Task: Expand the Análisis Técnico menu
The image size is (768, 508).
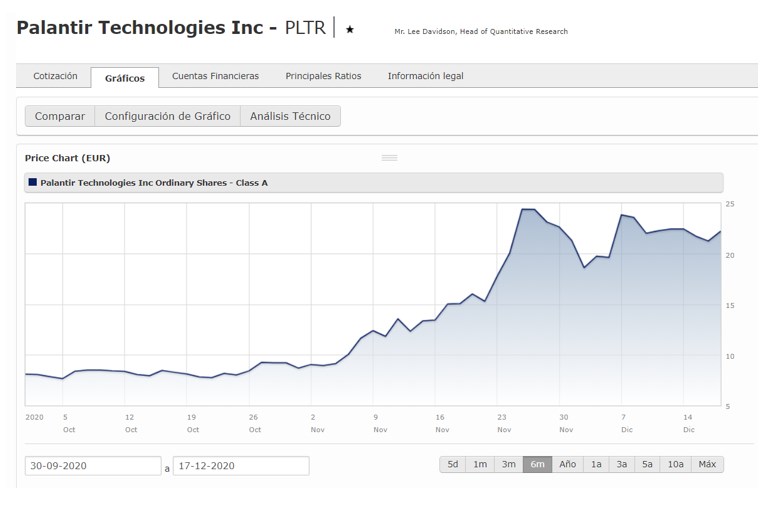Action: pos(290,116)
